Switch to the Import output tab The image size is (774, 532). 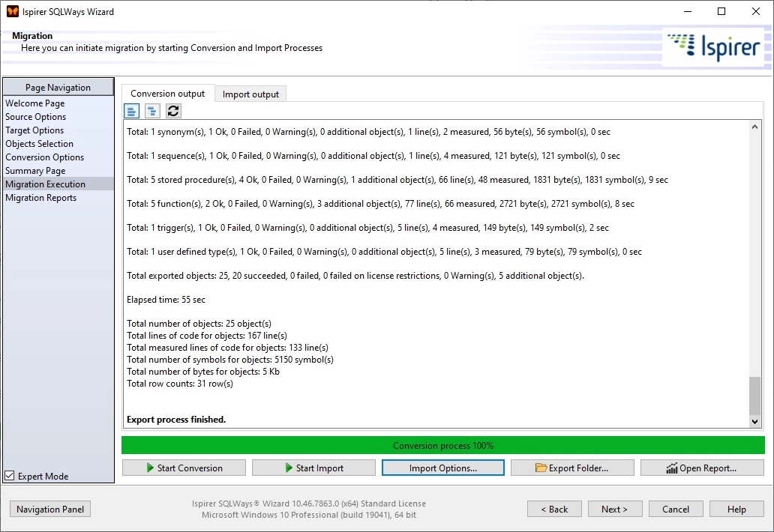click(x=250, y=93)
